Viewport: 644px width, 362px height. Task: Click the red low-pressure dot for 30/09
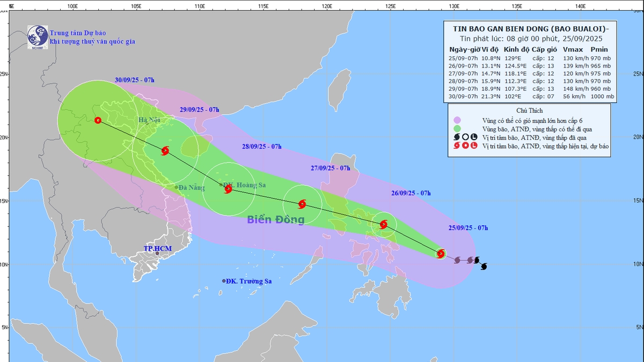point(98,120)
